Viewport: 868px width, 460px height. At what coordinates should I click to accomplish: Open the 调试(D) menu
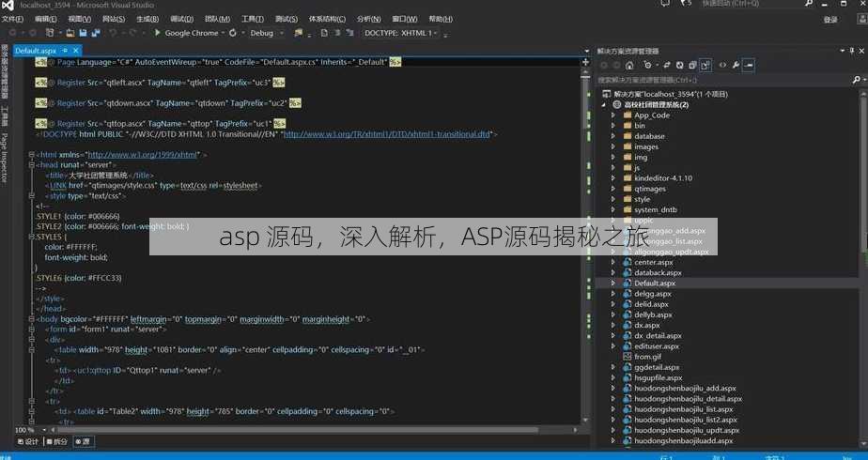coord(181,19)
